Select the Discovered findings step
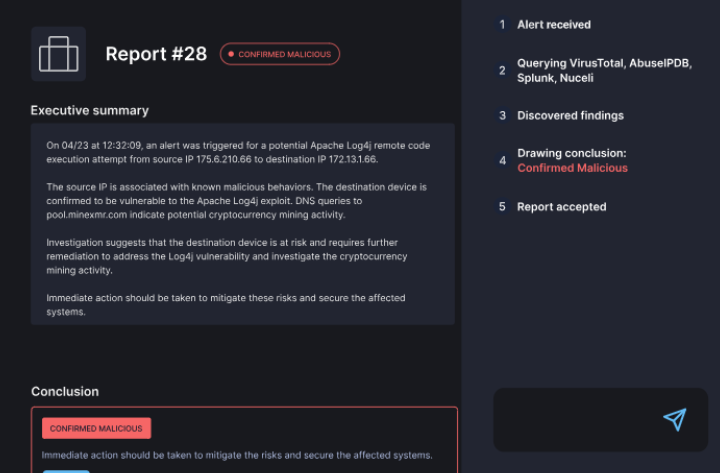 pyautogui.click(x=570, y=116)
